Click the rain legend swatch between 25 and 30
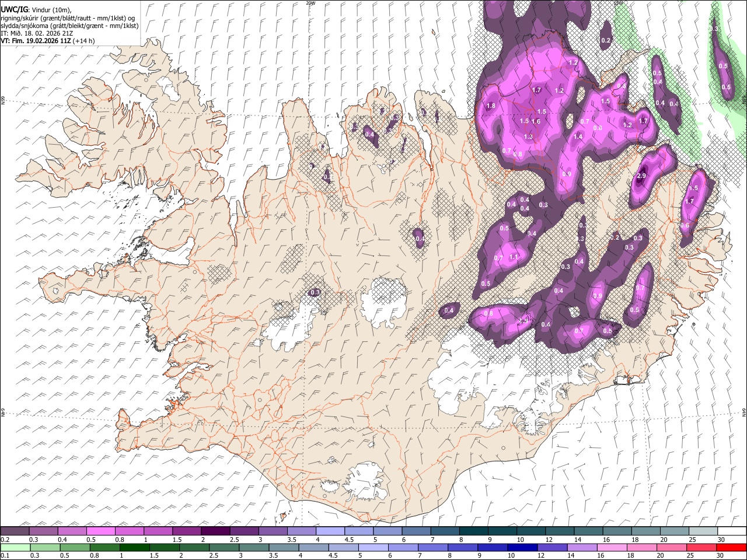 [x=701, y=547]
